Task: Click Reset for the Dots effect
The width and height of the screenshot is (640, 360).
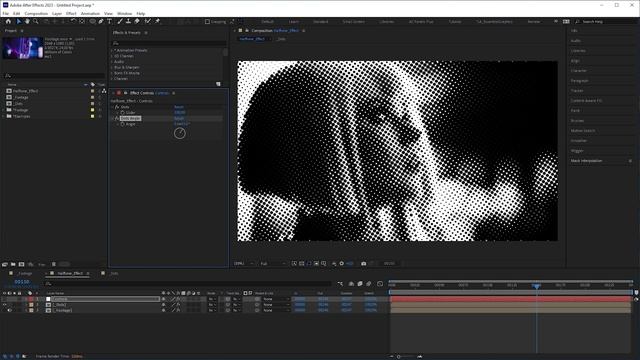Action: pos(179,107)
